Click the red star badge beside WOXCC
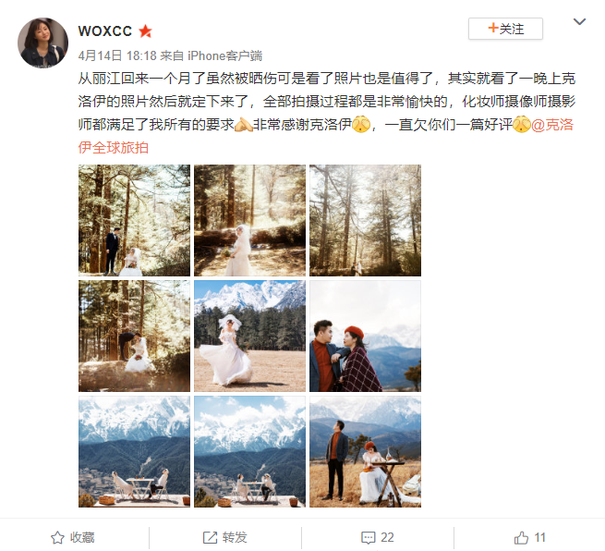Viewport: 605px width, 551px height. [145, 31]
